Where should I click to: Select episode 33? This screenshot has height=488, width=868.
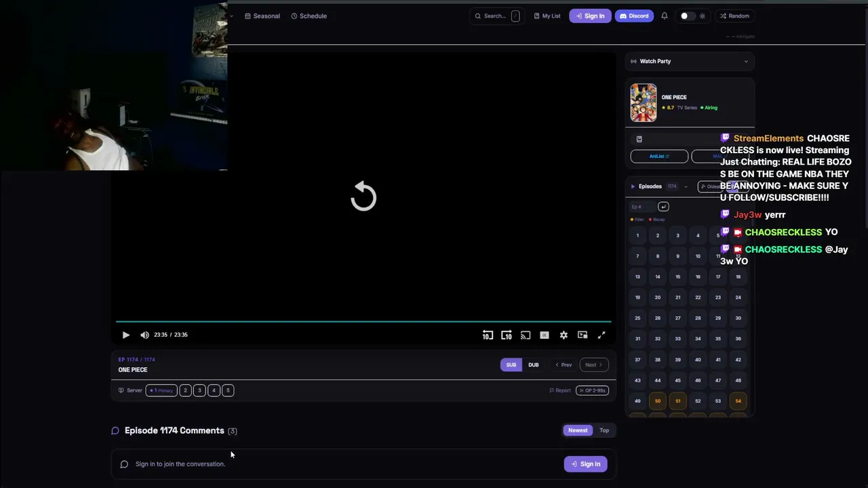(677, 339)
